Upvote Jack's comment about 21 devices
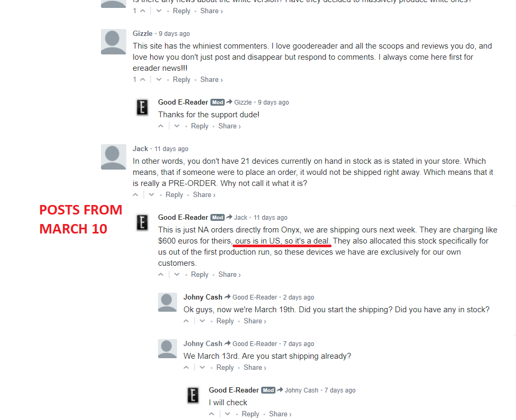This screenshot has height=420, width=516. (x=135, y=195)
